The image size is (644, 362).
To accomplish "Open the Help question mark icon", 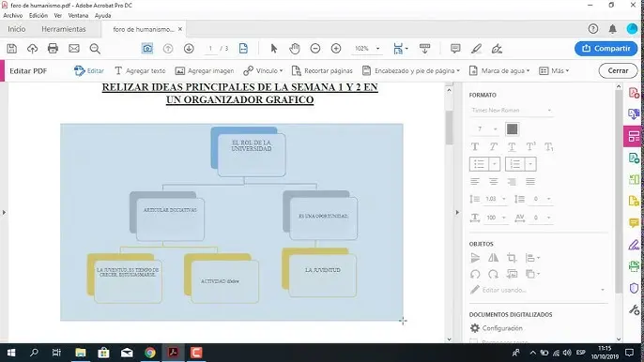I will click(592, 29).
